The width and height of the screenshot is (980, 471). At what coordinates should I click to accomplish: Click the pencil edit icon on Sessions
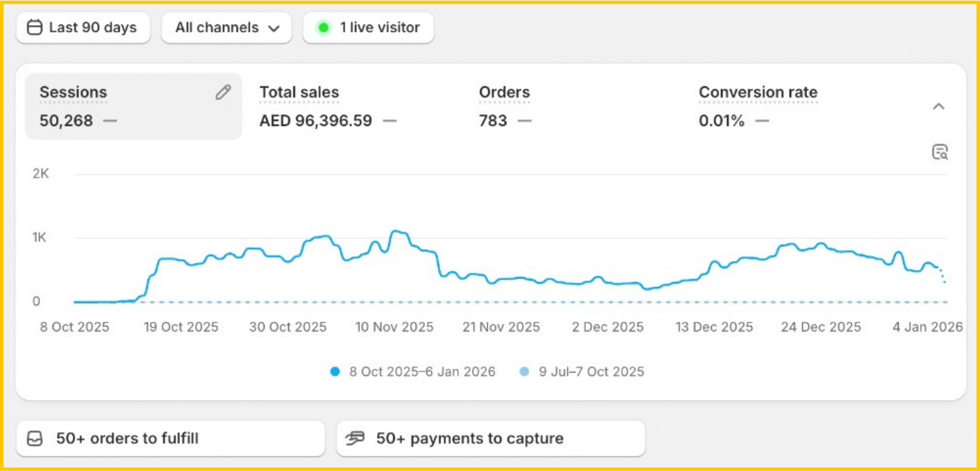click(223, 92)
